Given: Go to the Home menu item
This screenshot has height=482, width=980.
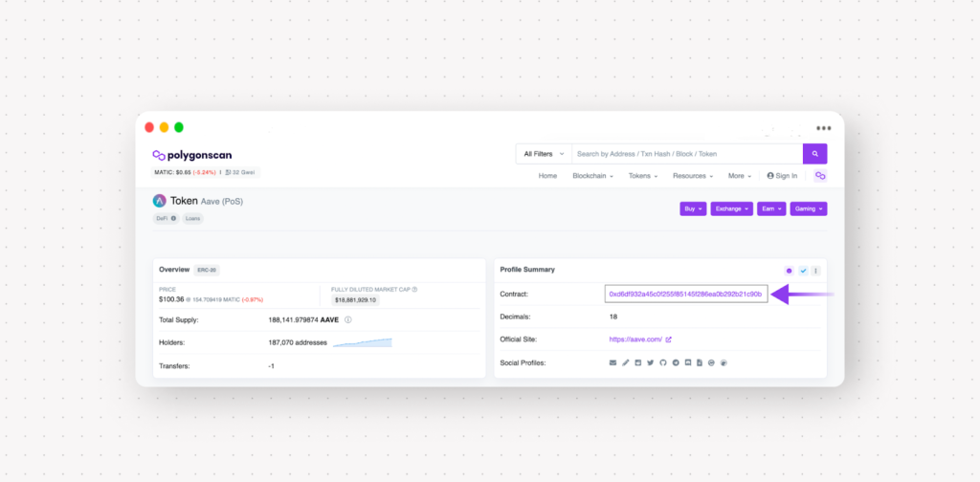Looking at the screenshot, I should [547, 176].
